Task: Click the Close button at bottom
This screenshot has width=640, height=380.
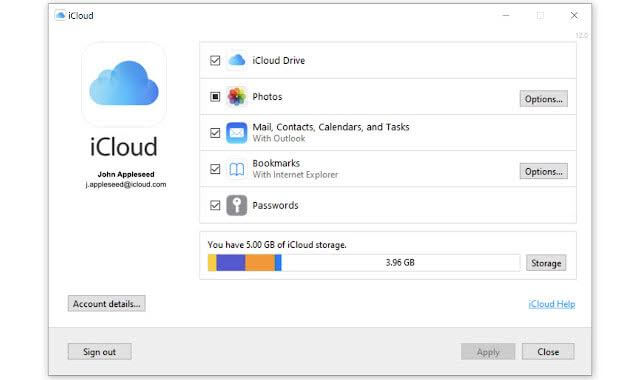Action: click(548, 351)
